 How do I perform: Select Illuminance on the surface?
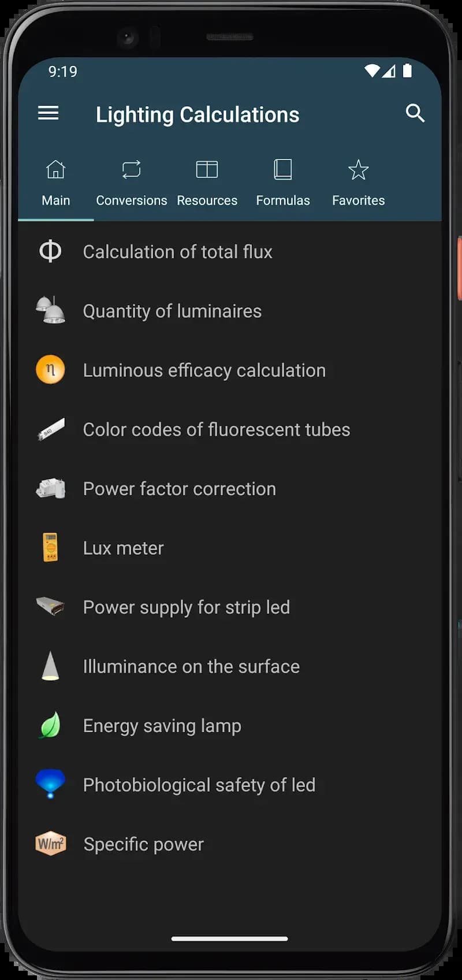click(x=191, y=666)
